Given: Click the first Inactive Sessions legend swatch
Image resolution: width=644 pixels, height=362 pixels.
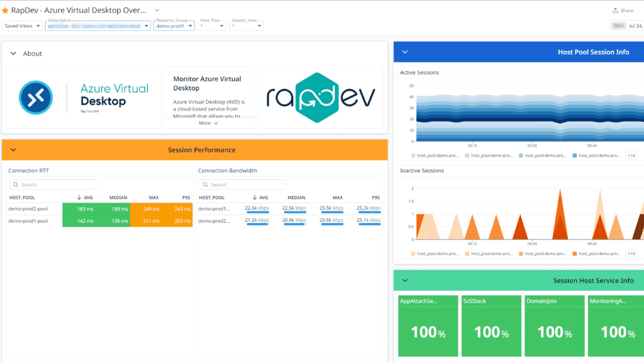Looking at the screenshot, I should [x=413, y=254].
